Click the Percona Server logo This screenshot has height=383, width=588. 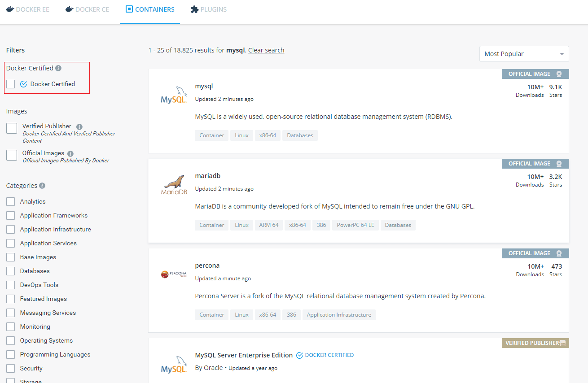(174, 274)
